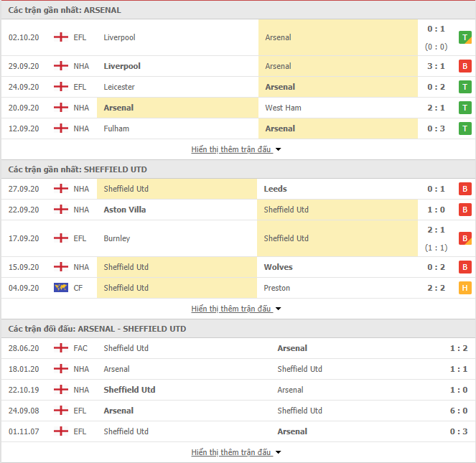Click the world map flag on 04.09.20 row

pyautogui.click(x=61, y=288)
